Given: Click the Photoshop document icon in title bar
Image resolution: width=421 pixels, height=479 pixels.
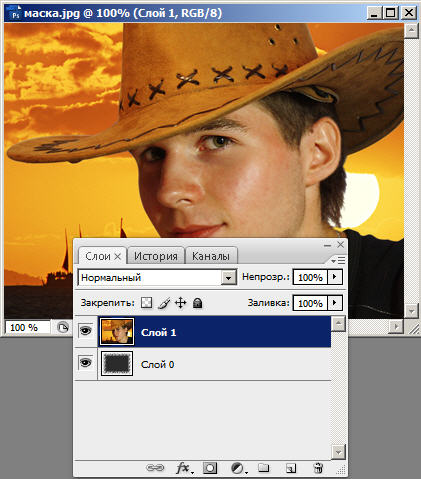Looking at the screenshot, I should 14,13.
